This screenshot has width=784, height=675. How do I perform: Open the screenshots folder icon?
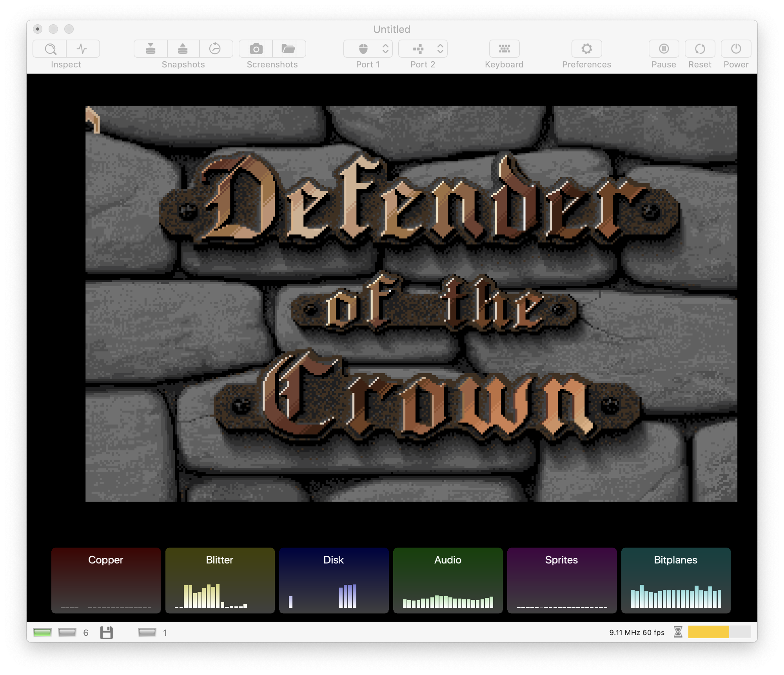point(289,49)
